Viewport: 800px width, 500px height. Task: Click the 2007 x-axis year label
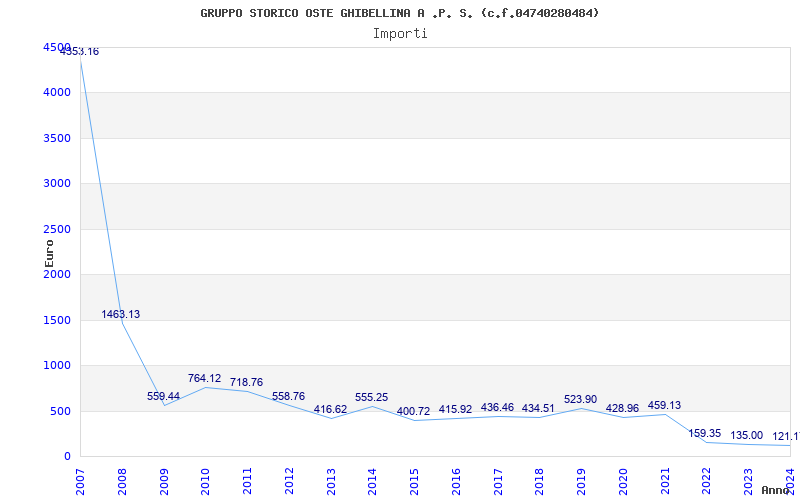point(81,481)
